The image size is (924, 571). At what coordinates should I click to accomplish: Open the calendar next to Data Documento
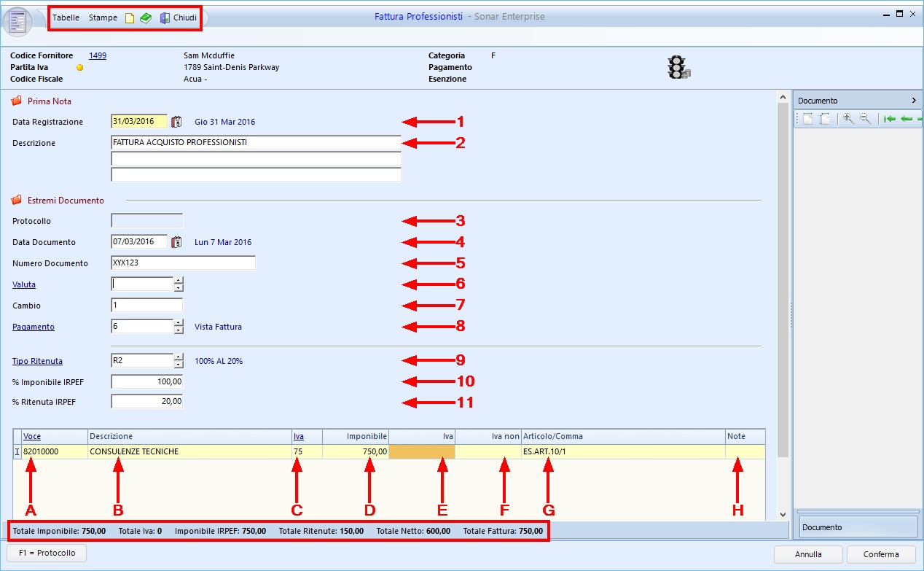(x=176, y=242)
